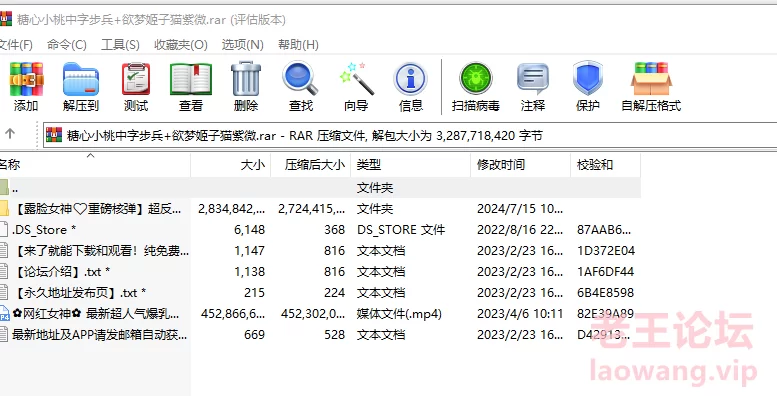The width and height of the screenshot is (777, 396).
Task: Sort by Checksum (校验和) column header
Action: coord(606,165)
